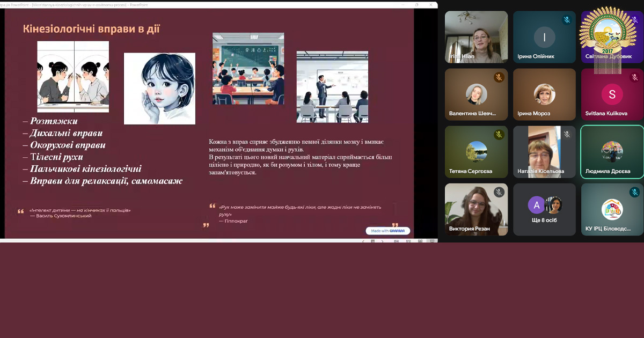Expand the 'Ще 8 осіб' participants tile
Screen dimensions: 644x338
pos(544,210)
